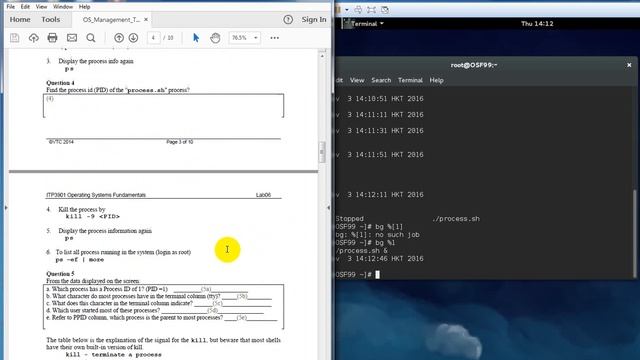The height and width of the screenshot is (360, 640).
Task: Click 'Question 5' heading in PDF
Action: (60, 274)
